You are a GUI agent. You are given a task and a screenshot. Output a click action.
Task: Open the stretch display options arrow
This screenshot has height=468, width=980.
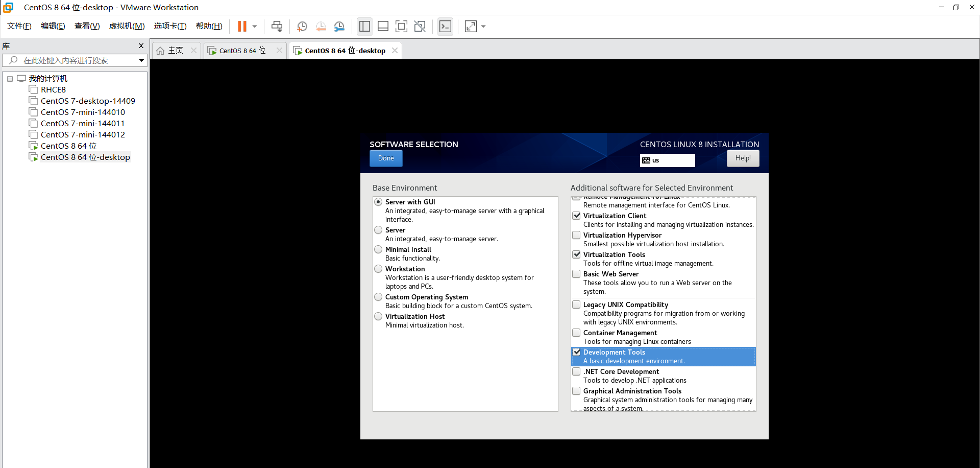[x=483, y=27]
